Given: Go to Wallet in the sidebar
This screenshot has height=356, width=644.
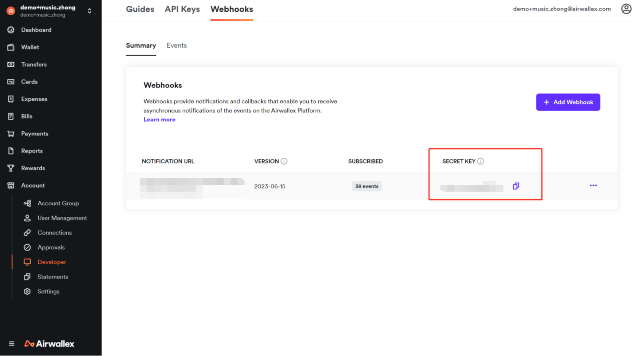Looking at the screenshot, I should (x=30, y=47).
